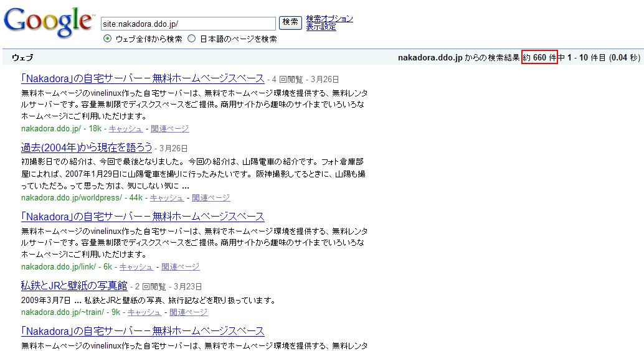
Task: Click snippet text starting 2009年3月7日
Action: [x=148, y=301]
